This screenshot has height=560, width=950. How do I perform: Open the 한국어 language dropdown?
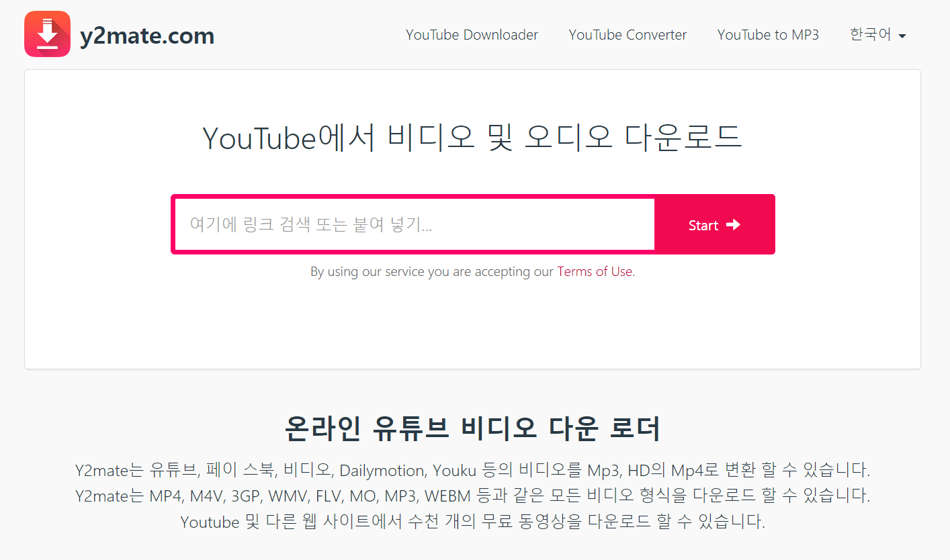876,34
